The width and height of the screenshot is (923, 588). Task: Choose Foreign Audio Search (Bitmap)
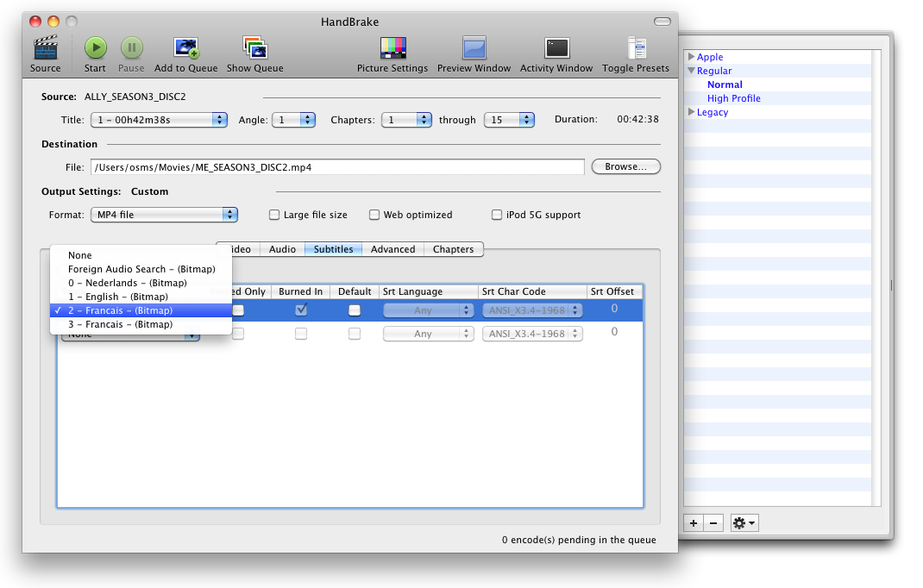point(141,269)
